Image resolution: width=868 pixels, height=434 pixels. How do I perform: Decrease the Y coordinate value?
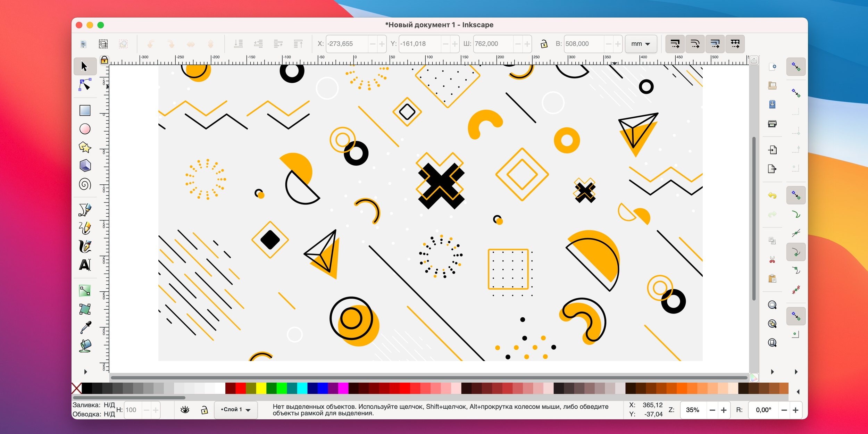pyautogui.click(x=445, y=44)
